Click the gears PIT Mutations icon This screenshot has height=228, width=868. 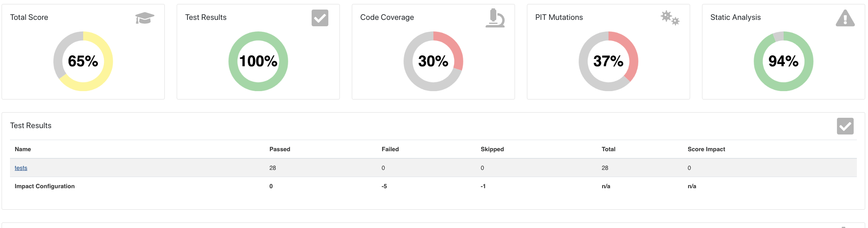(x=670, y=18)
